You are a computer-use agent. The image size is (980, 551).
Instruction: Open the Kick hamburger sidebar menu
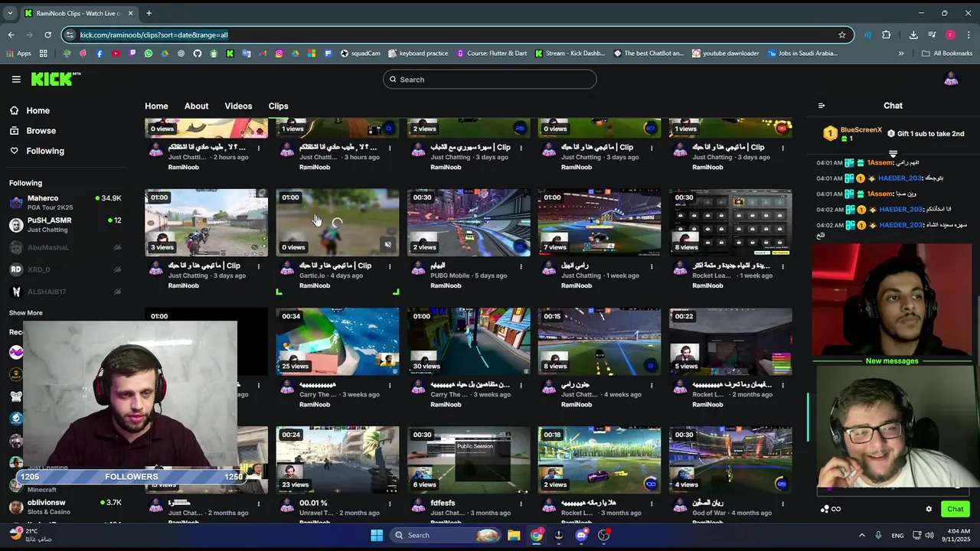click(16, 79)
